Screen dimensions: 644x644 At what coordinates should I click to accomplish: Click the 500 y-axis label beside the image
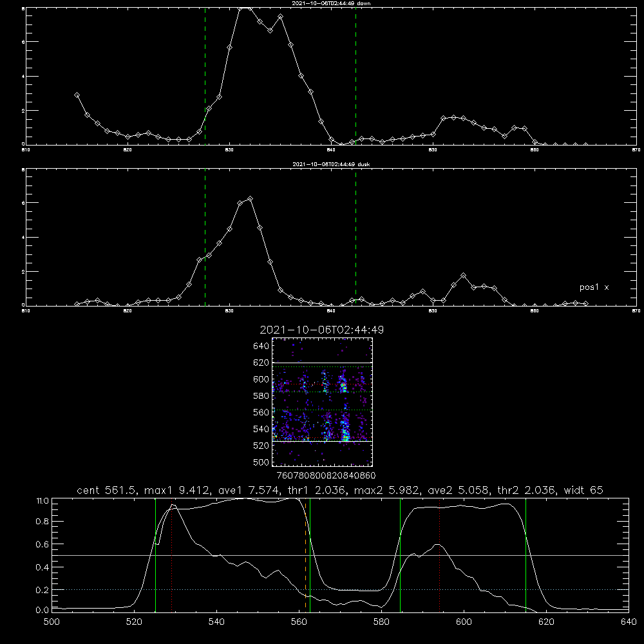tap(261, 462)
